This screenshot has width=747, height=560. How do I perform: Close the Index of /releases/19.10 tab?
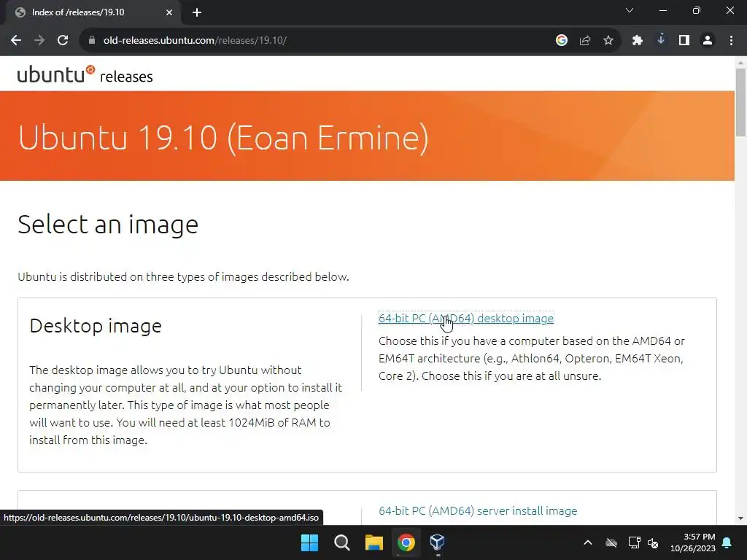point(169,12)
